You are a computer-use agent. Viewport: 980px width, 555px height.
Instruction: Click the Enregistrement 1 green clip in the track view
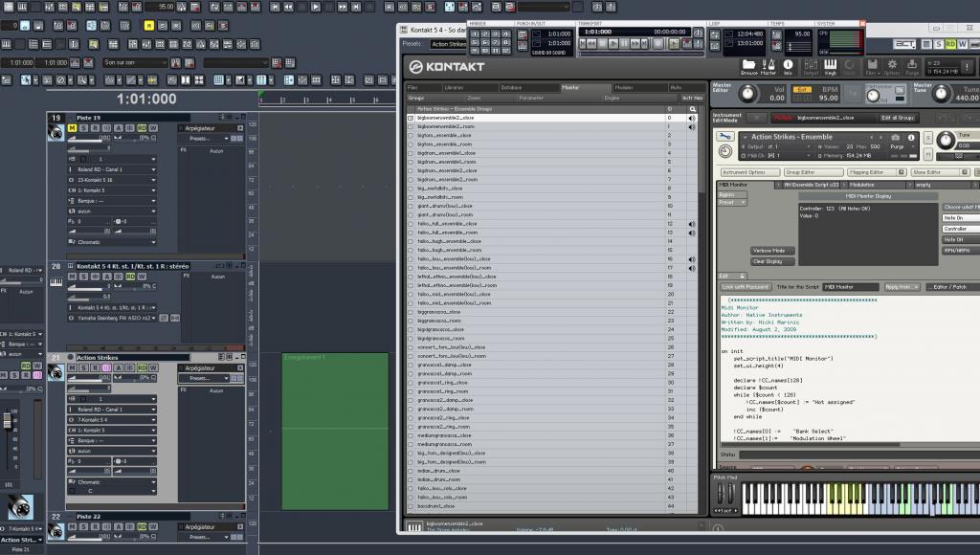point(335,432)
